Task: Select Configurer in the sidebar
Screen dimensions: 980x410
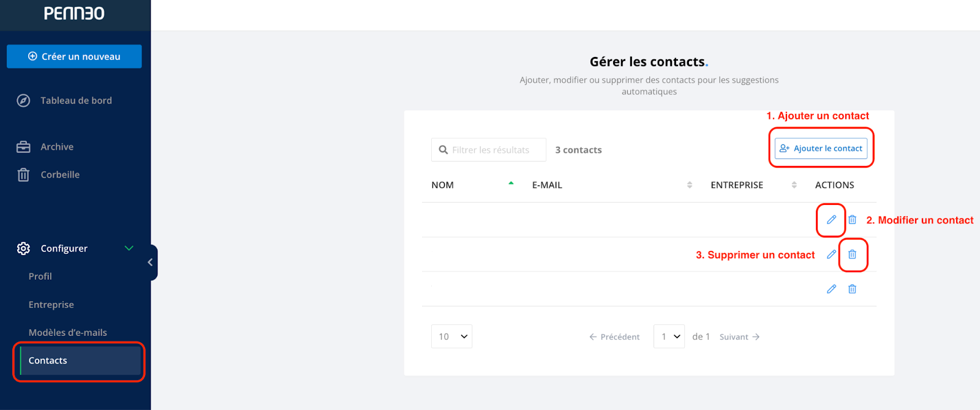Action: tap(64, 248)
